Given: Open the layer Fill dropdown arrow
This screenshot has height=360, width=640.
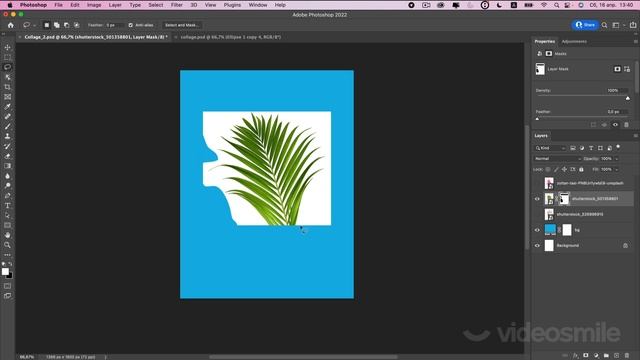Looking at the screenshot, I should tap(616, 169).
